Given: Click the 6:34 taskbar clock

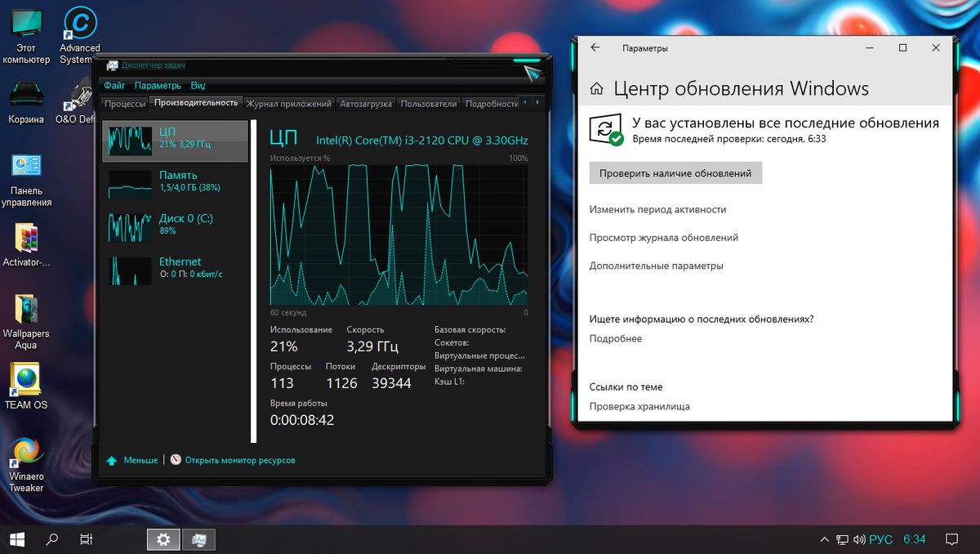Looking at the screenshot, I should 914,539.
